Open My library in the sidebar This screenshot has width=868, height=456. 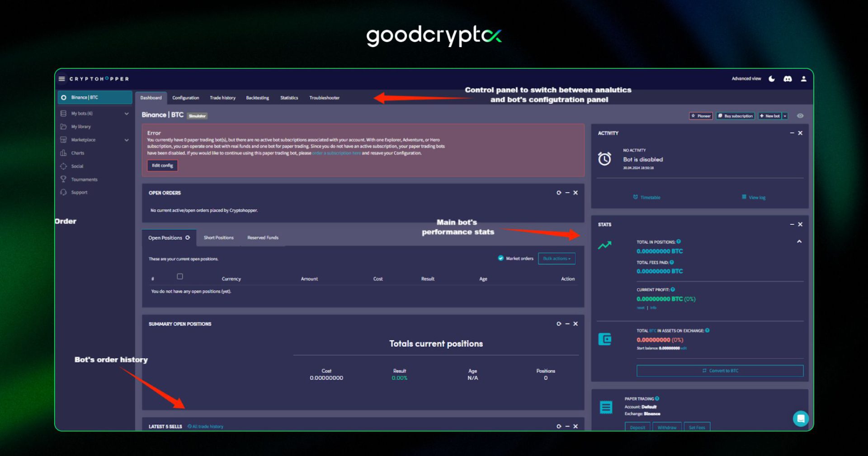tap(80, 127)
